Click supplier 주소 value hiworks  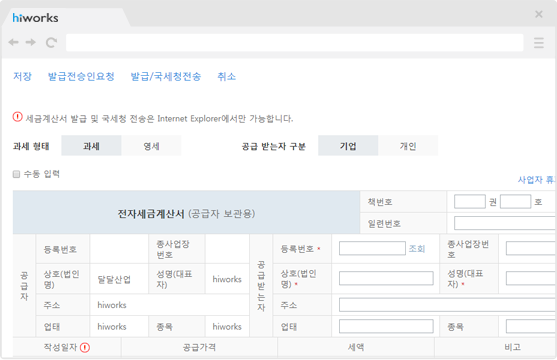(x=112, y=305)
